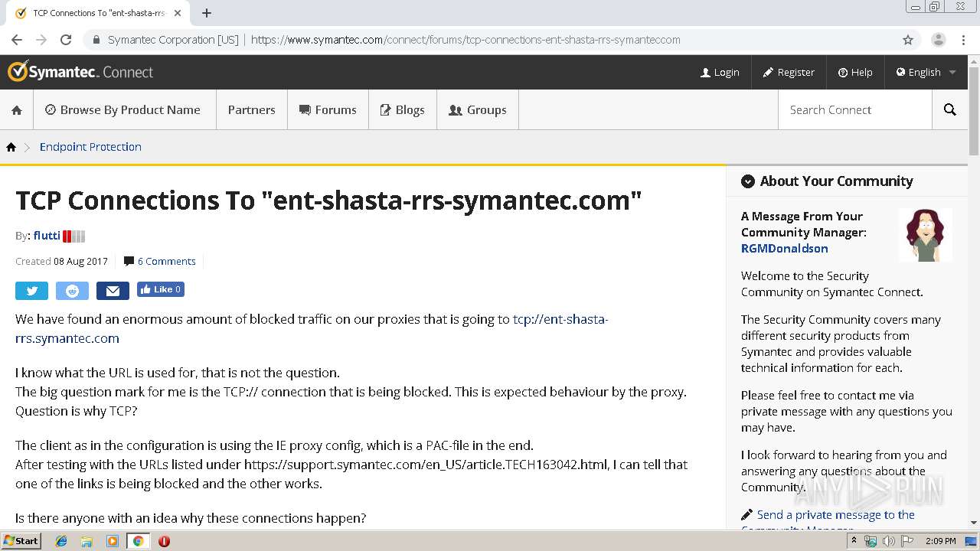Bookmark this page with the star icon
The image size is (980, 551).
point(908,40)
